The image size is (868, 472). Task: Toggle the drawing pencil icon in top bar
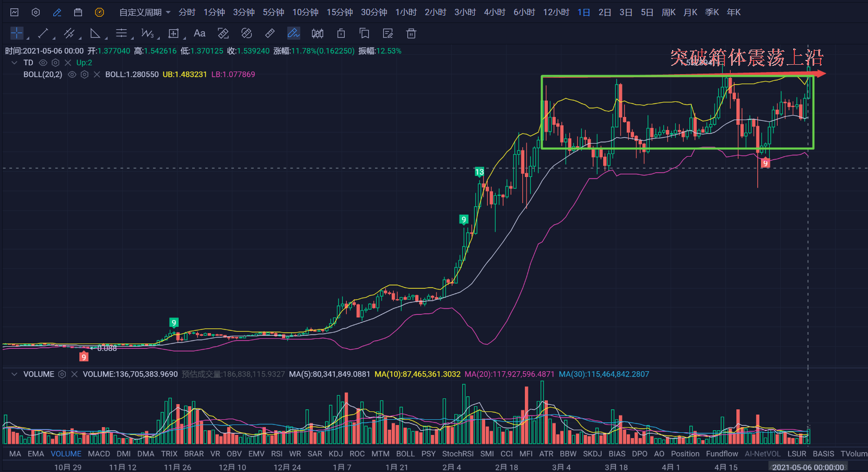click(x=57, y=12)
